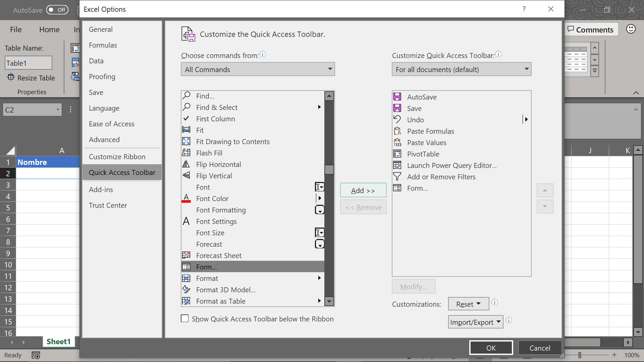Screen dimensions: 644x362
Task: Select the Flash Fill command icon
Action: [186, 152]
